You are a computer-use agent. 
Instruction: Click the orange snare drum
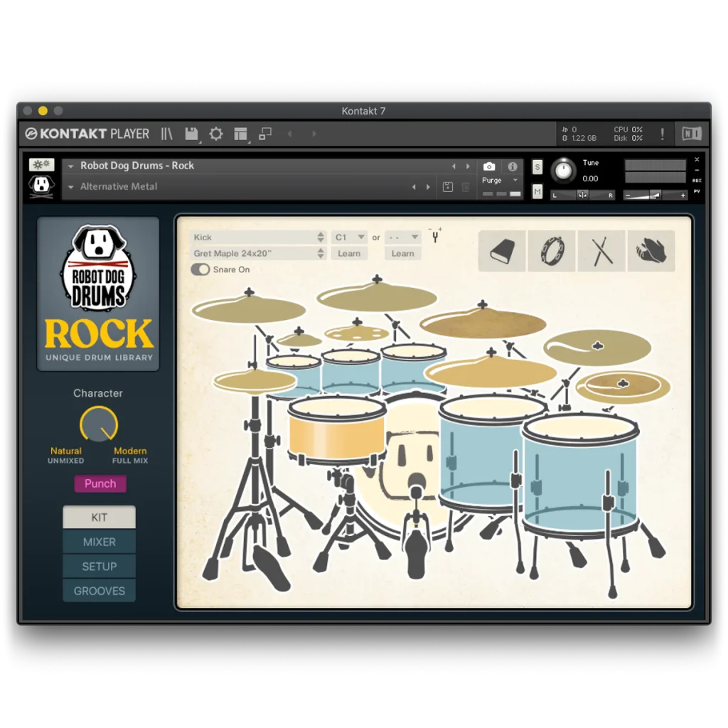tap(336, 432)
